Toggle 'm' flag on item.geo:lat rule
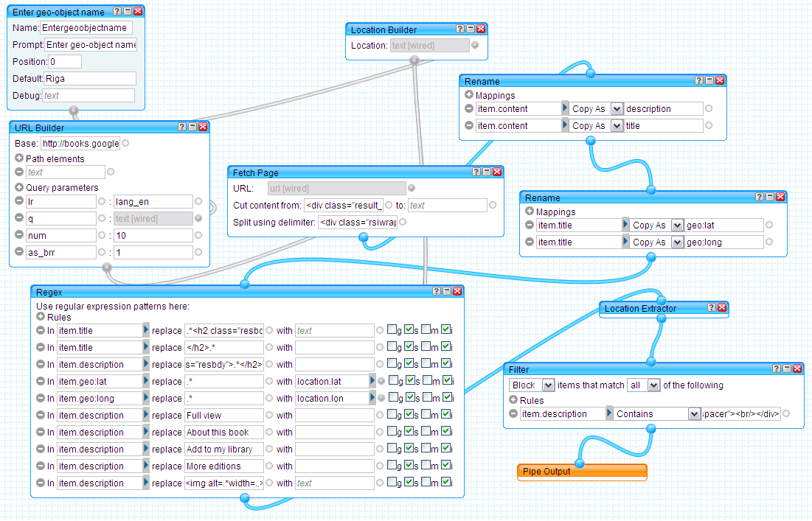The height and width of the screenshot is (521, 812). tap(427, 380)
